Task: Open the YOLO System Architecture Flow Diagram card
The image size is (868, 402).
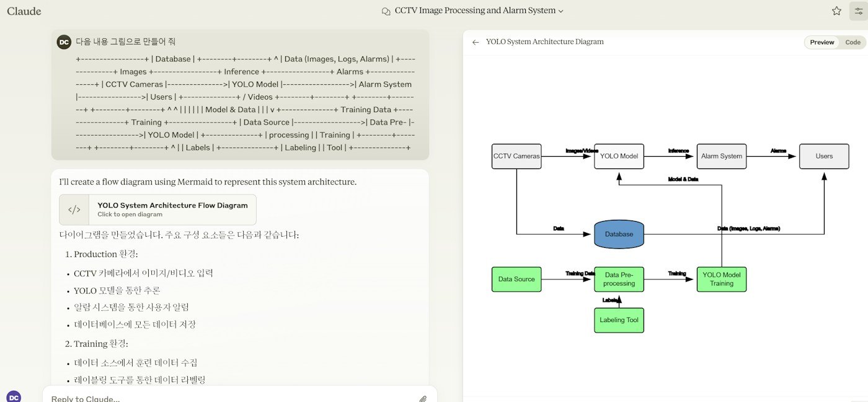Action: (x=157, y=210)
